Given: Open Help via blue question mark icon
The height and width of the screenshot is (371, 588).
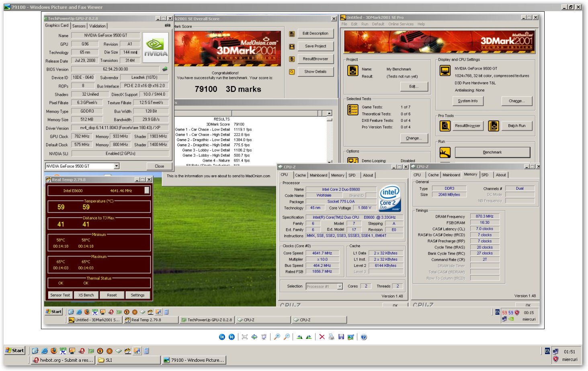Looking at the screenshot, I should (x=364, y=337).
